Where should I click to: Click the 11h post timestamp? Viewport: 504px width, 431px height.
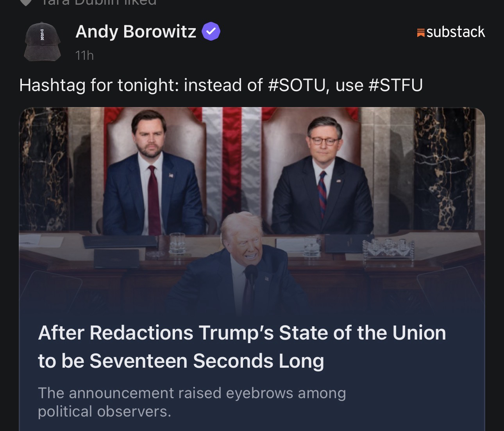[x=84, y=55]
